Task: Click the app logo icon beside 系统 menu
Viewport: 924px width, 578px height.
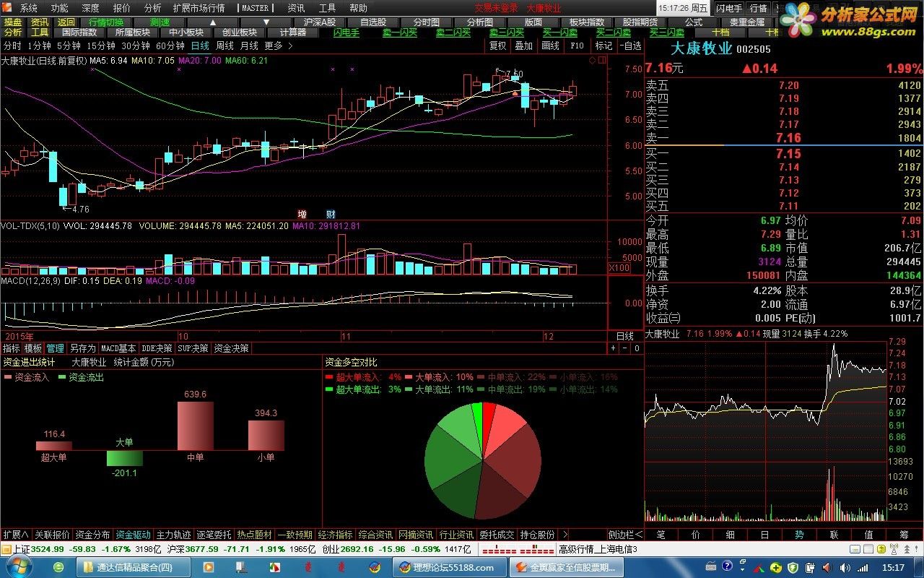Action: (8, 8)
